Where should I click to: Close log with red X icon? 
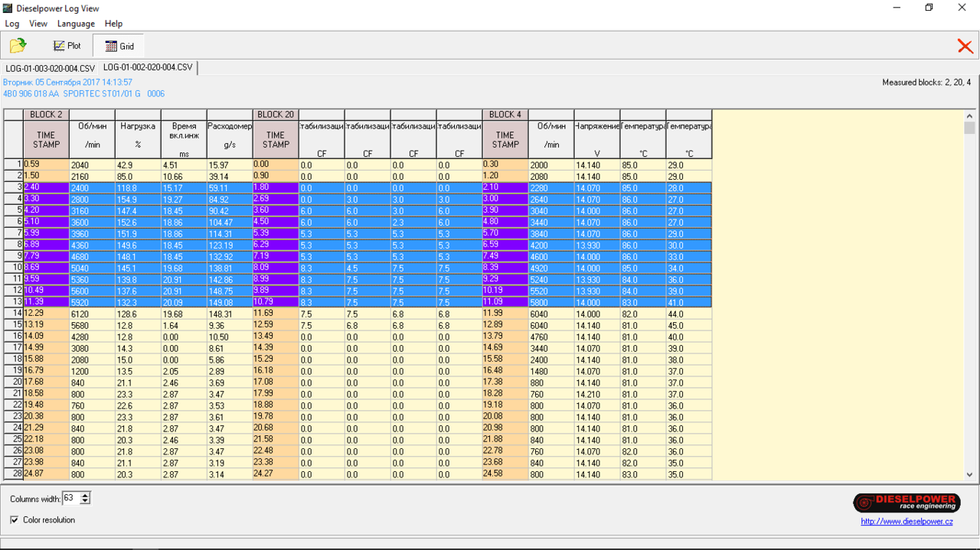[x=965, y=46]
